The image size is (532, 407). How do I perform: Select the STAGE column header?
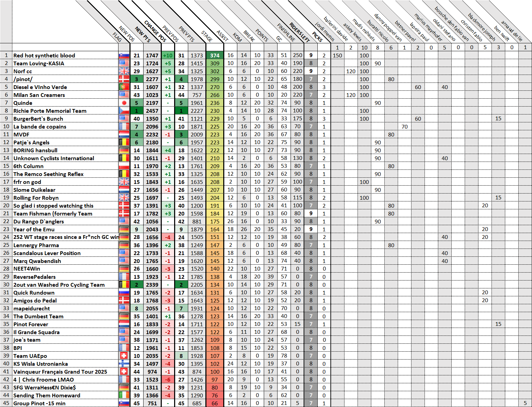point(207,36)
